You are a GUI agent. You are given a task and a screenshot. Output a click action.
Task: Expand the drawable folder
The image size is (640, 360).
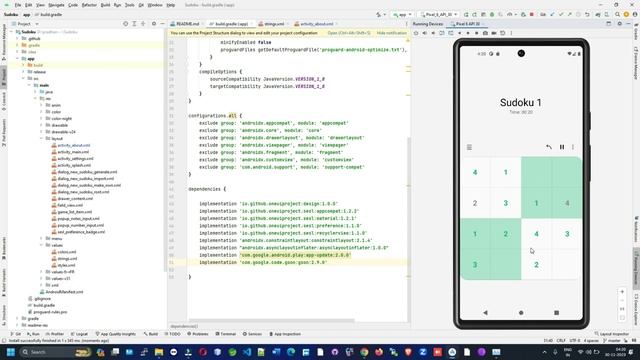[x=42, y=125]
